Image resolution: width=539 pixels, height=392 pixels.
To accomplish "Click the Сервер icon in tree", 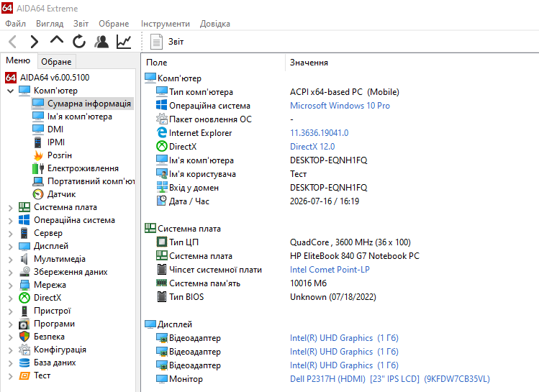I will coord(24,233).
